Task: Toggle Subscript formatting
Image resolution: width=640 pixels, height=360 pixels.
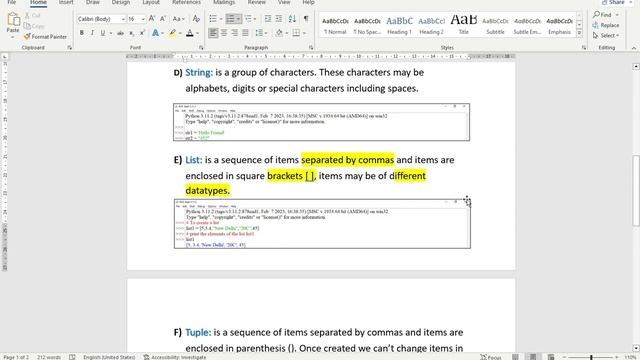Action: pos(131,33)
